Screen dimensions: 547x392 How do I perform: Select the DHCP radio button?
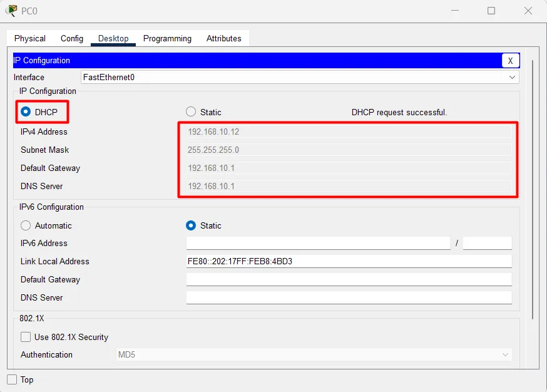25,111
